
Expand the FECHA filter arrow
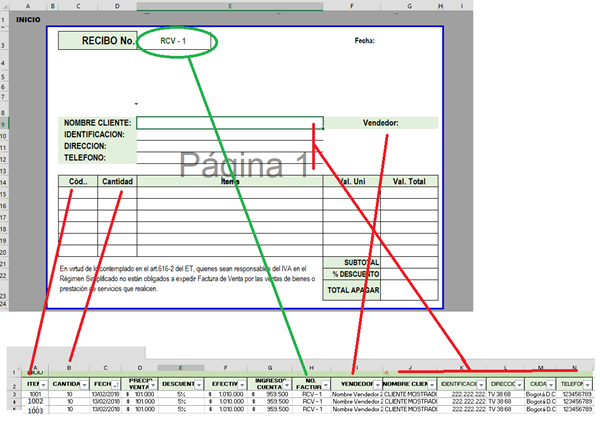click(118, 385)
